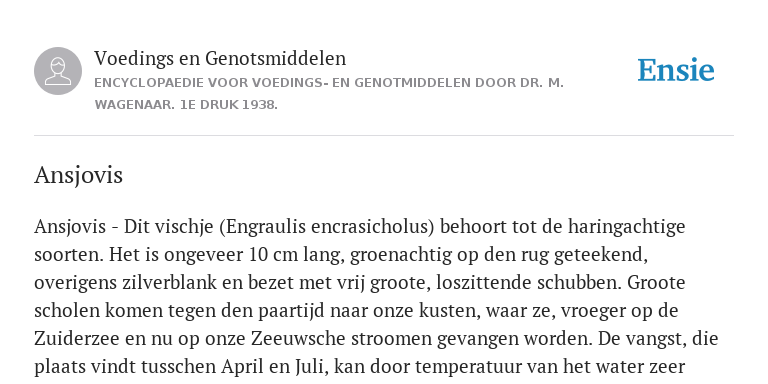
Task: Click the grey author avatar icon
Action: 58,71
